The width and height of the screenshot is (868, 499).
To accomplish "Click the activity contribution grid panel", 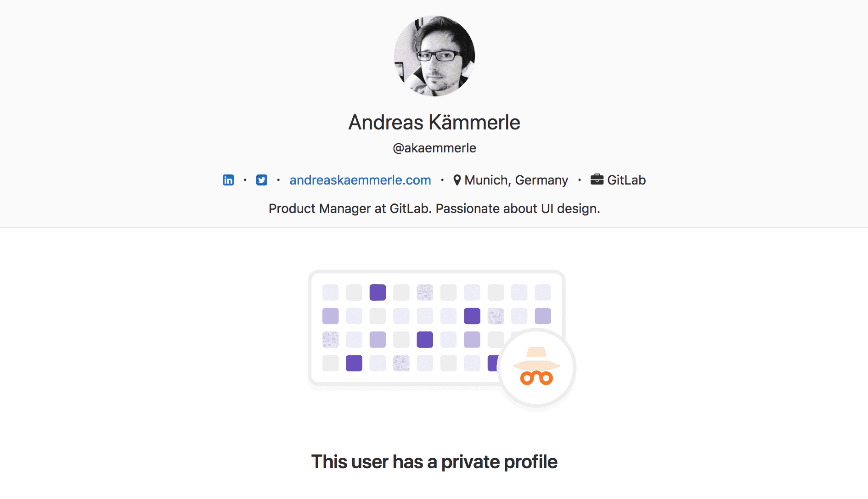I will tap(436, 328).
